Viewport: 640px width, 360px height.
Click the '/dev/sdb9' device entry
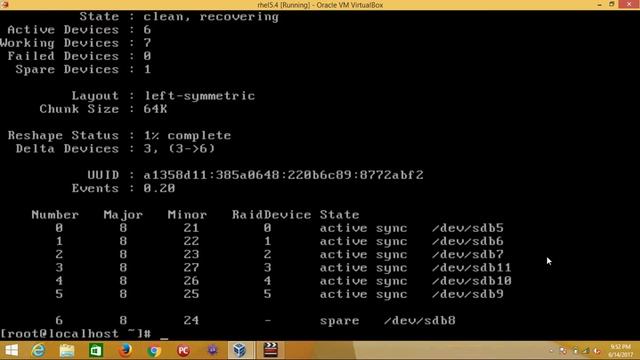pos(468,294)
